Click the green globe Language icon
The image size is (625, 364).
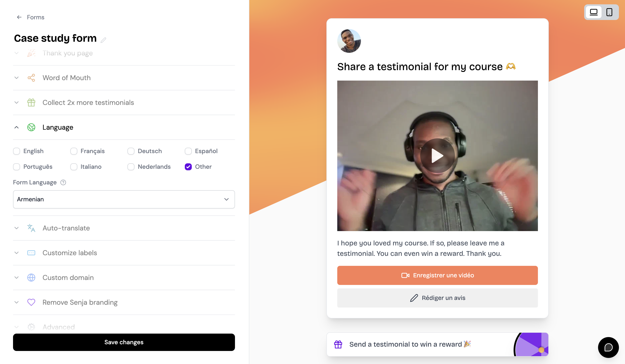31,127
